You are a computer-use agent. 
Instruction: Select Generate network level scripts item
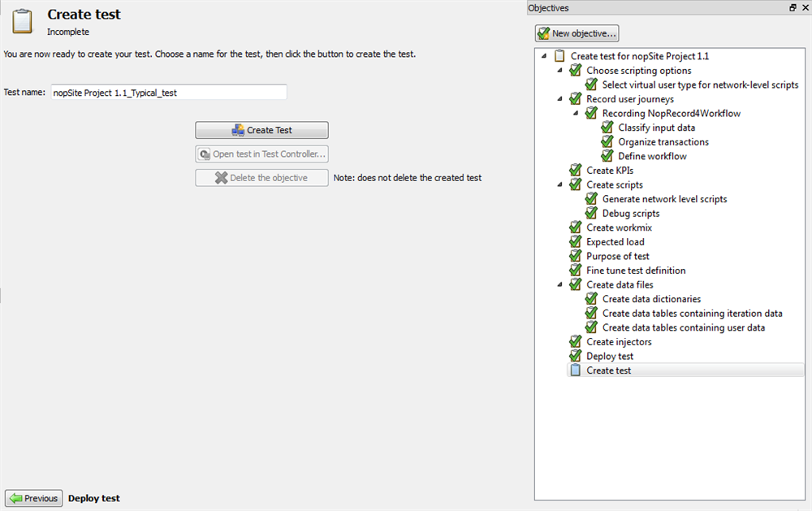tap(664, 199)
